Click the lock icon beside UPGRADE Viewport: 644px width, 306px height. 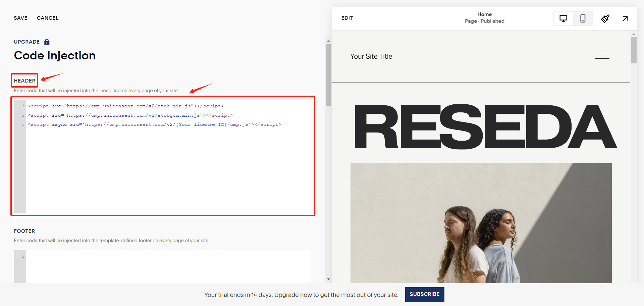point(47,42)
